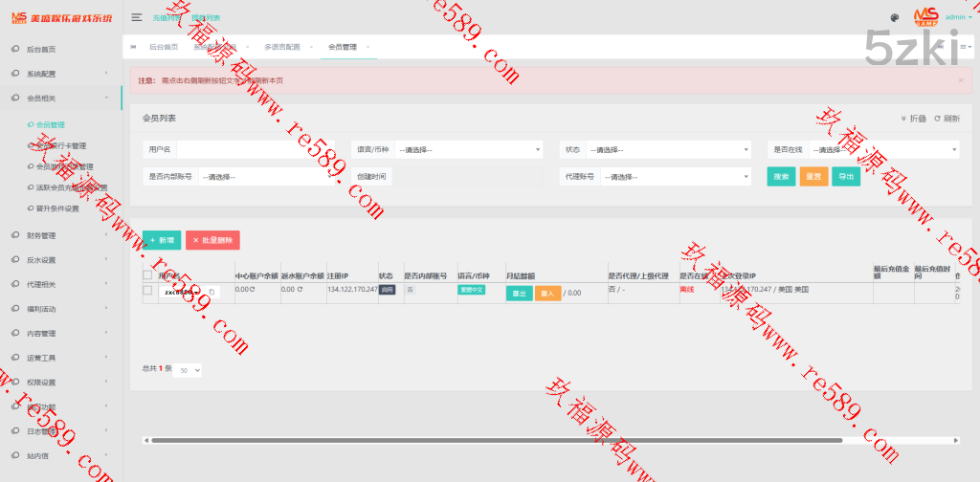Open the admin user dropdown
Image resolution: width=980 pixels, height=482 pixels.
click(959, 17)
